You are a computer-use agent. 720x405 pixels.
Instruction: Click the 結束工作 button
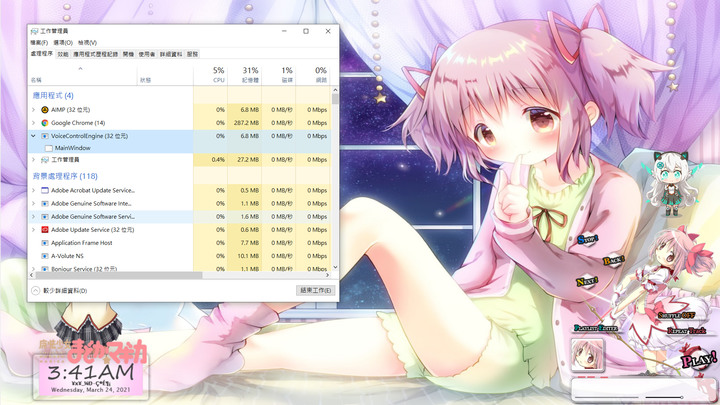click(315, 290)
